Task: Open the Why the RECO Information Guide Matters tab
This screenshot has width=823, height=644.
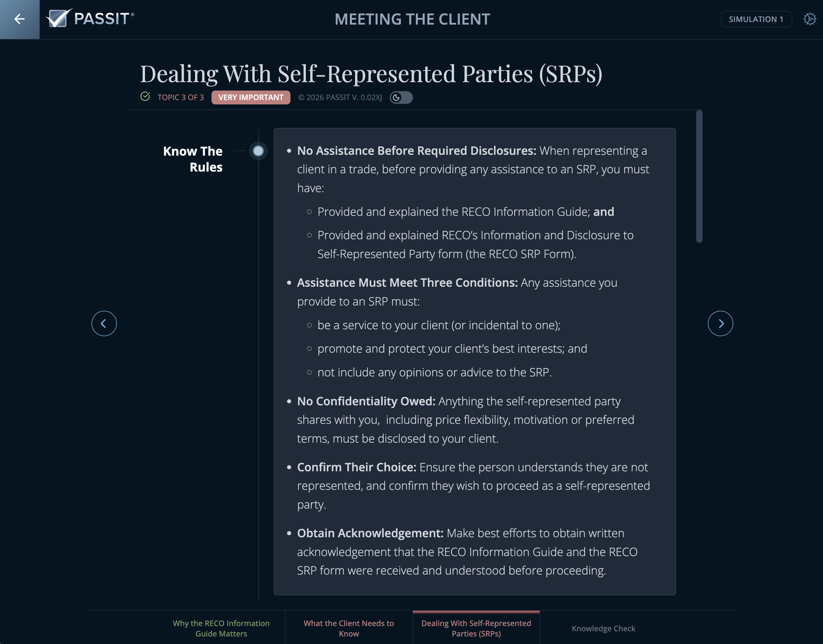Action: click(x=221, y=628)
